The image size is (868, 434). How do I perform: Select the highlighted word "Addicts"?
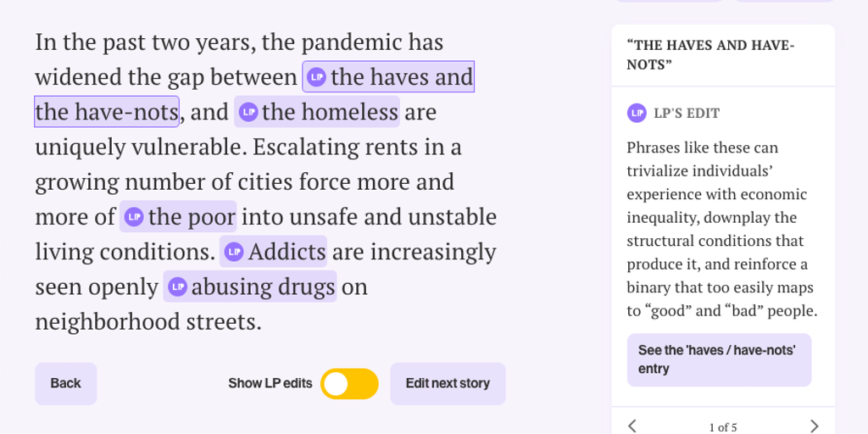(287, 252)
